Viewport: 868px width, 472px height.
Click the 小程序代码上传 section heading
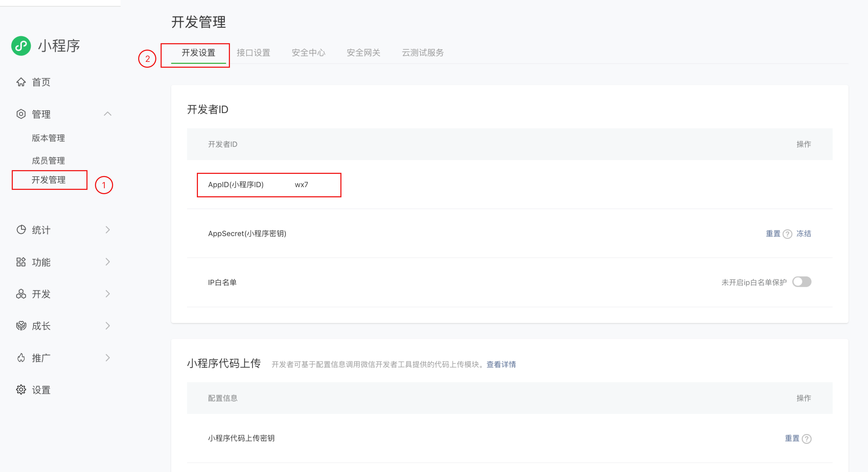224,363
